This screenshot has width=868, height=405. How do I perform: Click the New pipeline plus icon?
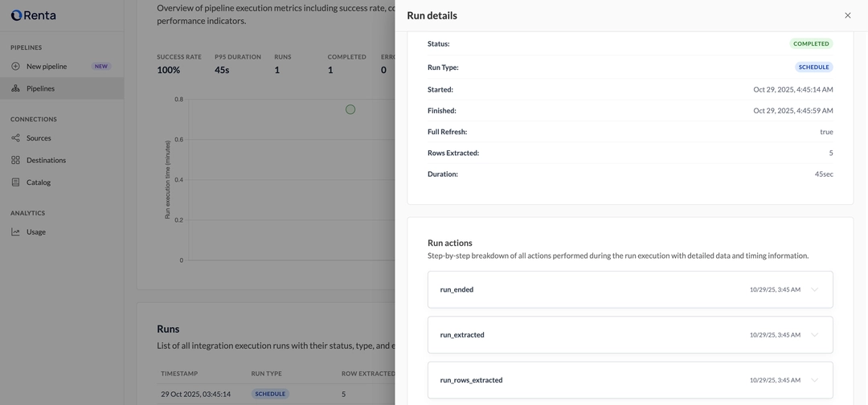tap(15, 66)
